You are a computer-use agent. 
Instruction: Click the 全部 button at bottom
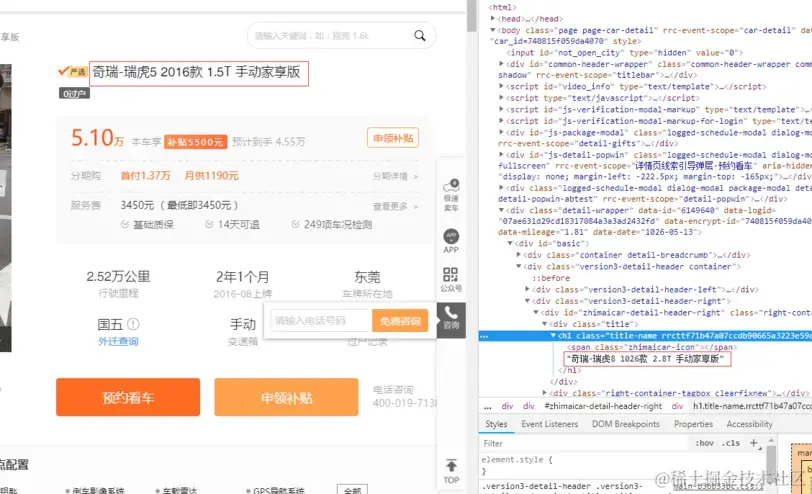click(352, 490)
